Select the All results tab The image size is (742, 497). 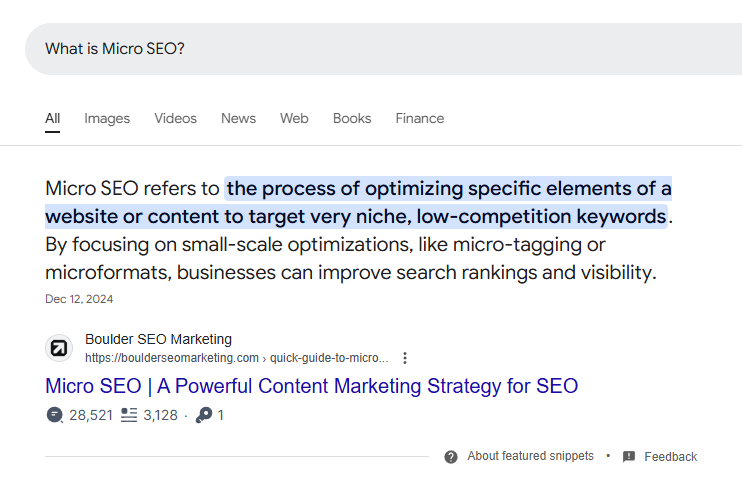point(53,118)
